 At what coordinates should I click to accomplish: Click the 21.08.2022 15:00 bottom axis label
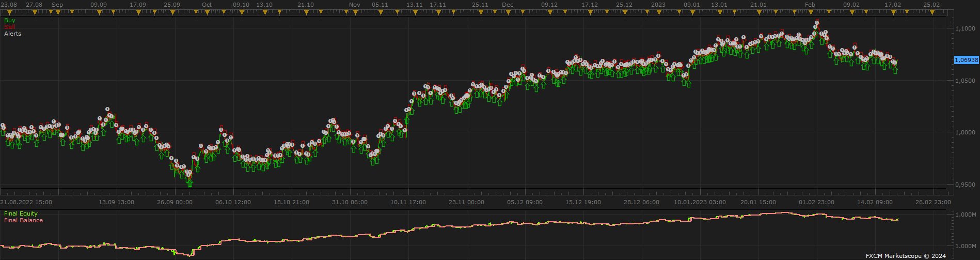(x=26, y=202)
